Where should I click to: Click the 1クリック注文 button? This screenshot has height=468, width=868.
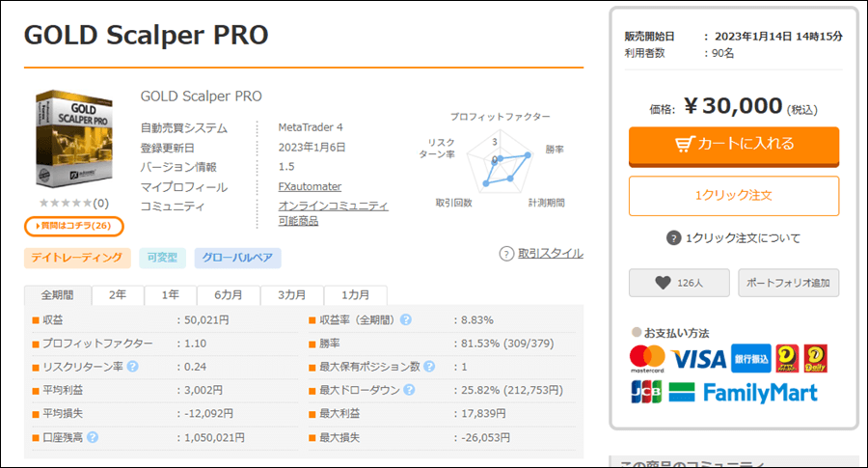(x=734, y=196)
